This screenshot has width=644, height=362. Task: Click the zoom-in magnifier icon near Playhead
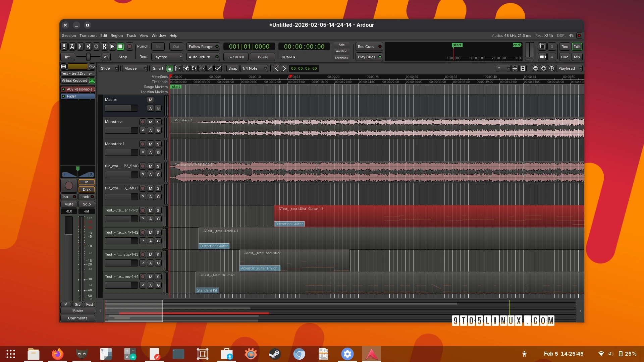click(x=543, y=68)
